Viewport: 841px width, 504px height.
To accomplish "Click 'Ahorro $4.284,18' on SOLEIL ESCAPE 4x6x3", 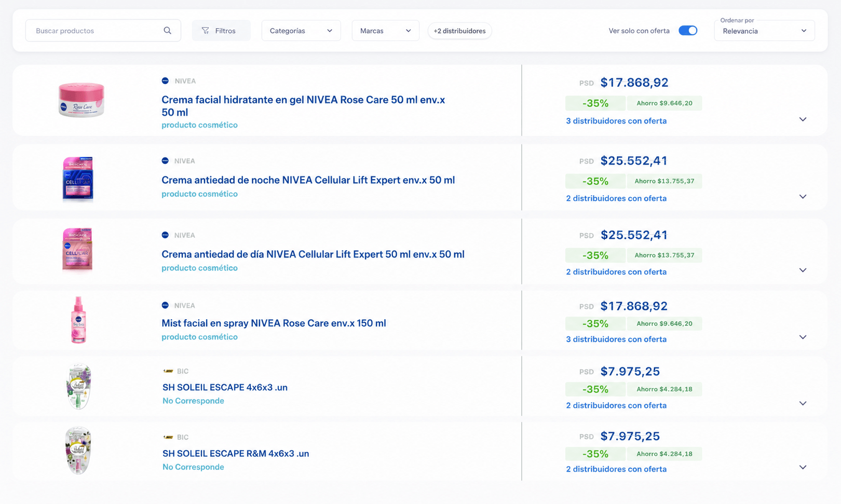I will click(x=664, y=389).
